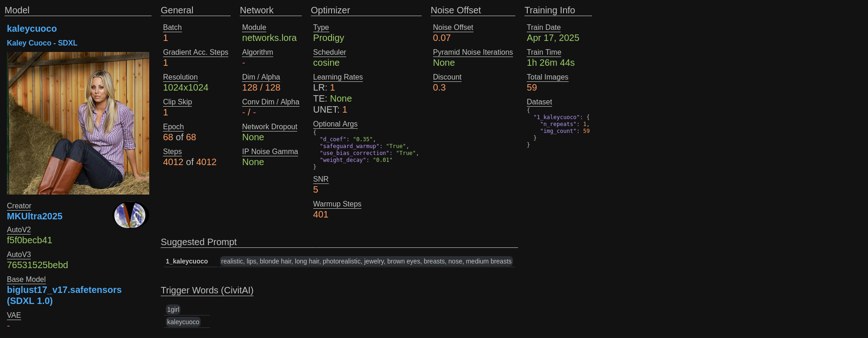Screen dimensions: 868x338
Task: Click the Network Dropout label
Action: coord(270,127)
